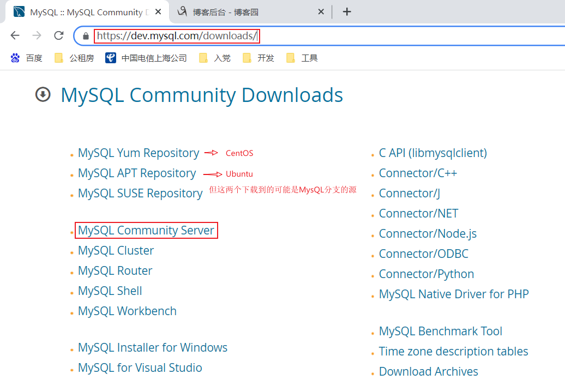Open MySQL Installer for Windows link

(153, 347)
